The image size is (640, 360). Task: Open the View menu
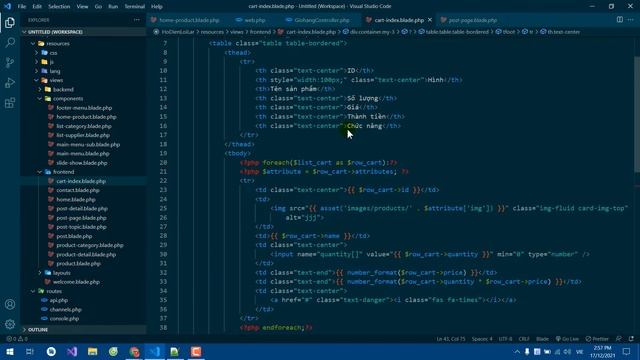(x=82, y=7)
